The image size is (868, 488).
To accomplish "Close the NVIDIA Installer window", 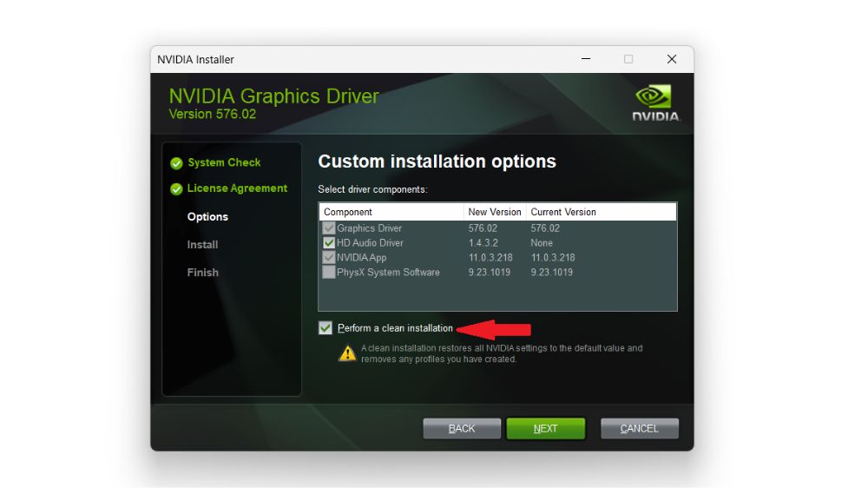I will point(671,59).
